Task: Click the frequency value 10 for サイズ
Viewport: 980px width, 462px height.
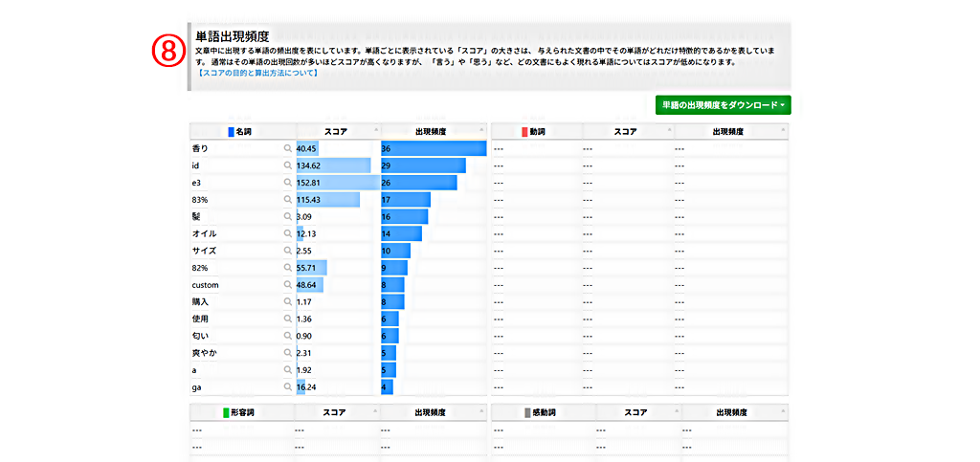Action: (387, 251)
